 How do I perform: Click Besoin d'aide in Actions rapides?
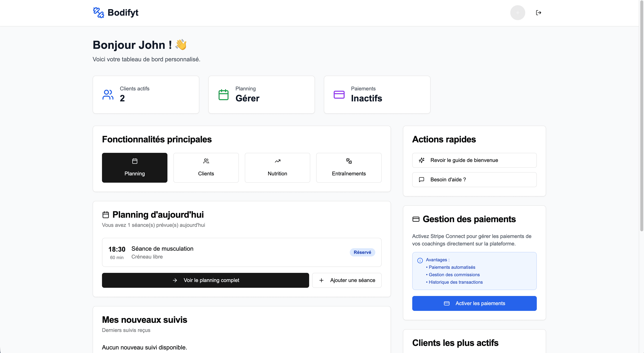(474, 179)
